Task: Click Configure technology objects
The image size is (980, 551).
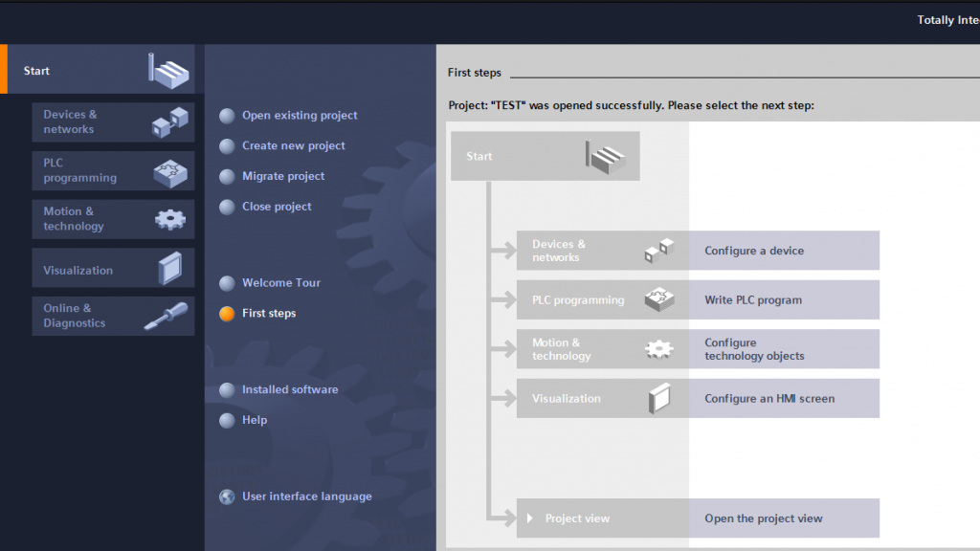Action: pos(784,349)
